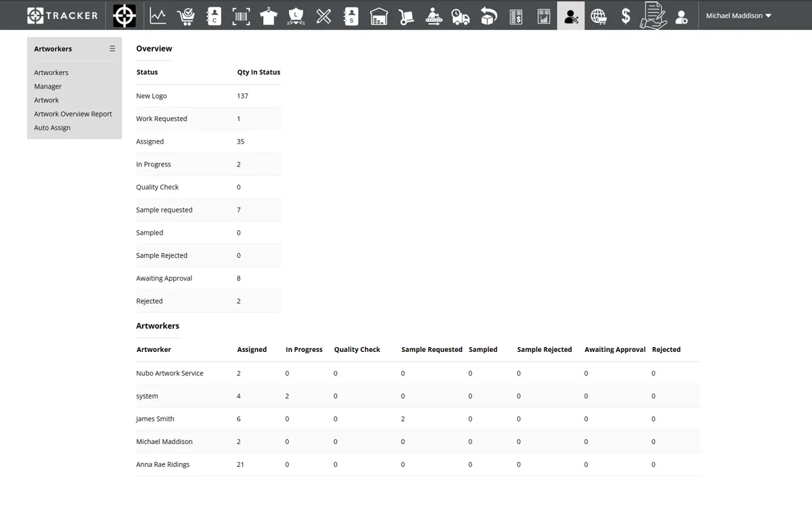Viewport: 812px width, 511px height.
Task: Click the Awaiting Approval status in Overview
Action: coord(164,278)
